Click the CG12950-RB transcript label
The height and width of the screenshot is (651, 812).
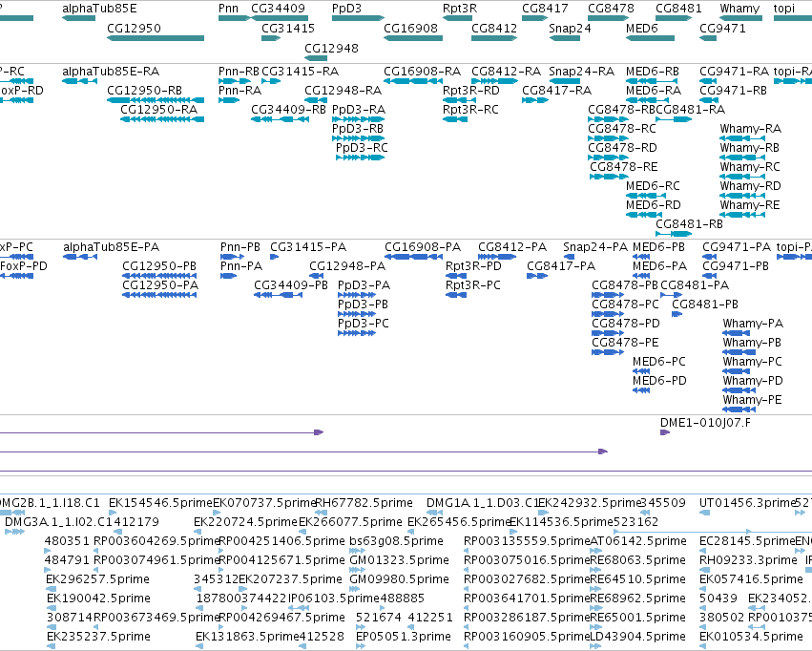[144, 91]
